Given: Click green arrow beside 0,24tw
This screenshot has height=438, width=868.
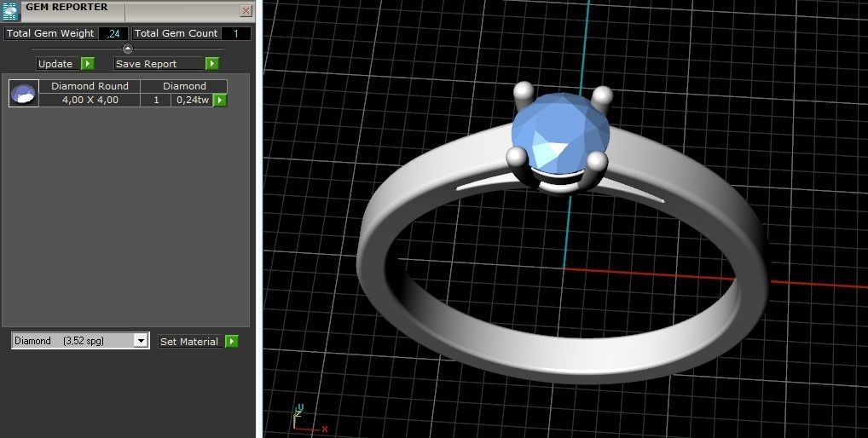Looking at the screenshot, I should (x=220, y=100).
